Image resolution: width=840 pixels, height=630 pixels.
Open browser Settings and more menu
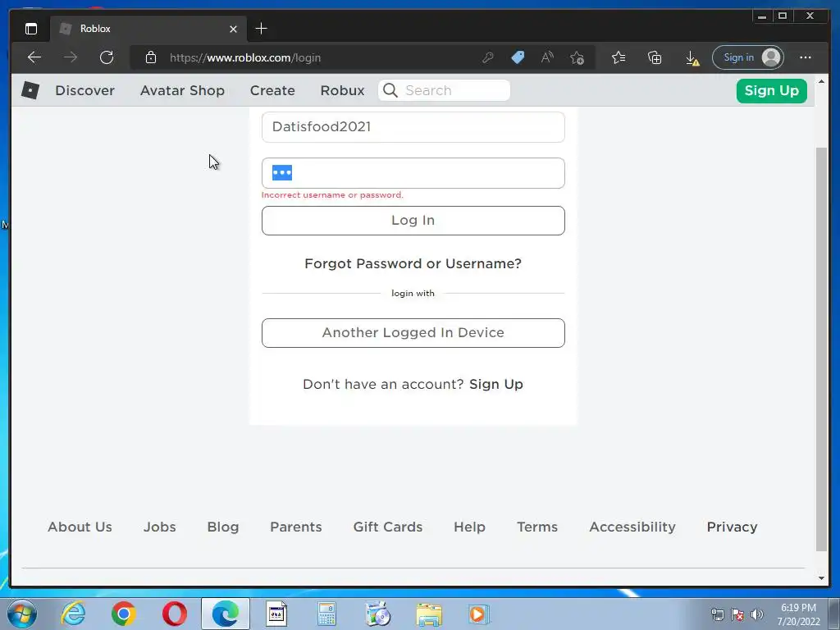click(806, 57)
